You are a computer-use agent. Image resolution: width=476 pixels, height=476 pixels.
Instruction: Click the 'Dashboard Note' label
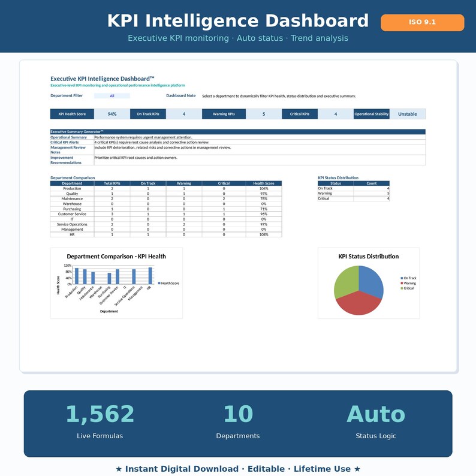pos(181,96)
